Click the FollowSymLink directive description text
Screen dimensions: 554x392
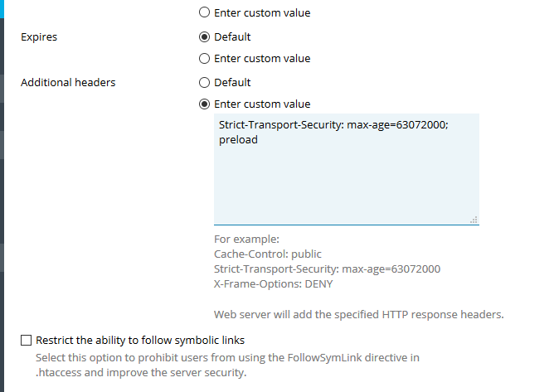[226, 358]
